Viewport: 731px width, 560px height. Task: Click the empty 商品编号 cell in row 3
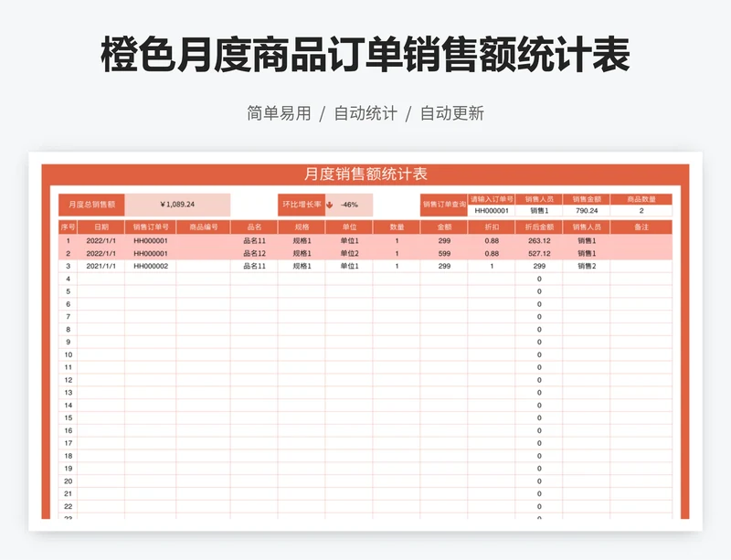coord(203,266)
